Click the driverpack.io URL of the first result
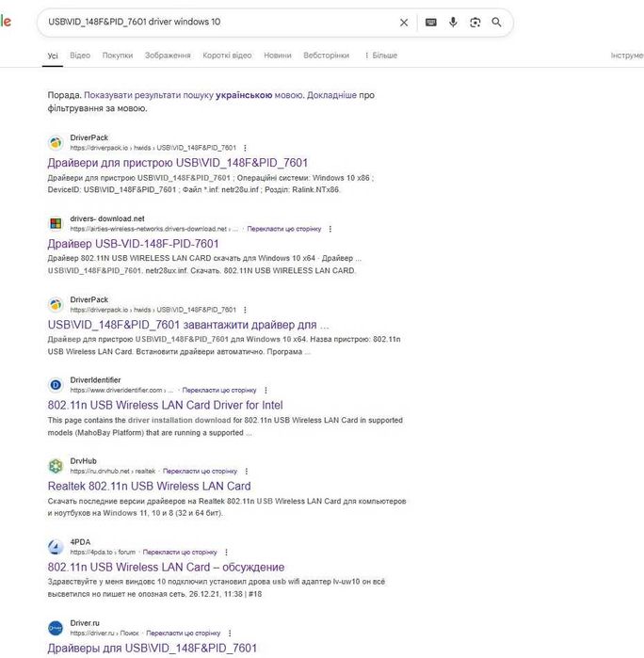Image resolution: width=644 pixels, height=658 pixels. pos(153,148)
